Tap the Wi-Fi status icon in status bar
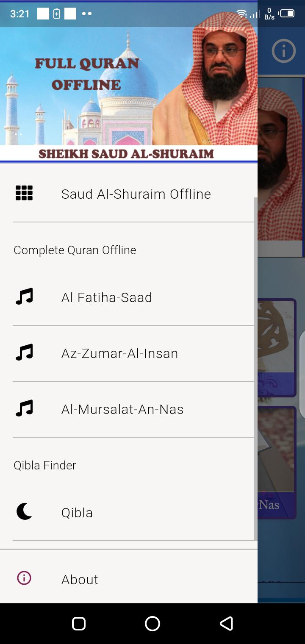Viewport: 305px width, 644px height. tap(241, 14)
